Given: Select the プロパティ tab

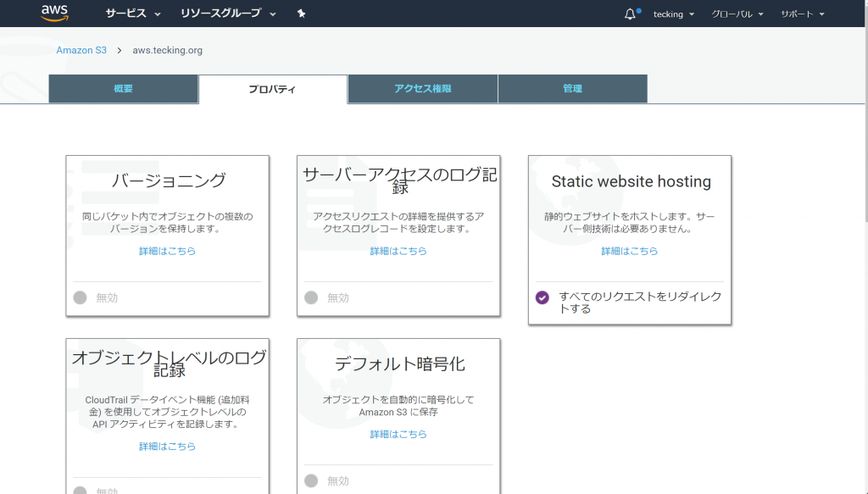Looking at the screenshot, I should click(x=273, y=89).
